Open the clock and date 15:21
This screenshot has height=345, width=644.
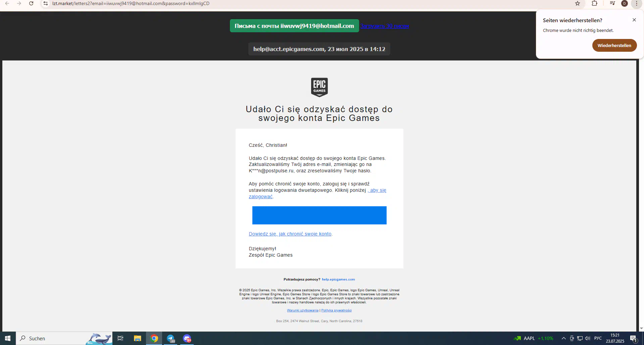click(x=615, y=338)
